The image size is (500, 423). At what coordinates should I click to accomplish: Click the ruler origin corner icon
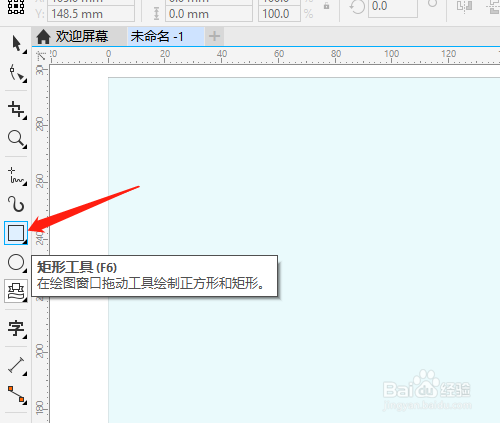[x=41, y=55]
